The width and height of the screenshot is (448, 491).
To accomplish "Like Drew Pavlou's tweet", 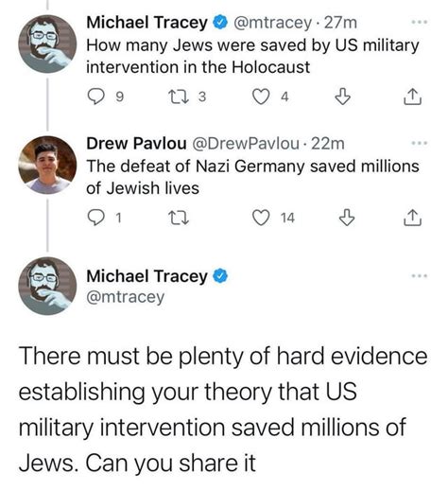I will coord(261,218).
